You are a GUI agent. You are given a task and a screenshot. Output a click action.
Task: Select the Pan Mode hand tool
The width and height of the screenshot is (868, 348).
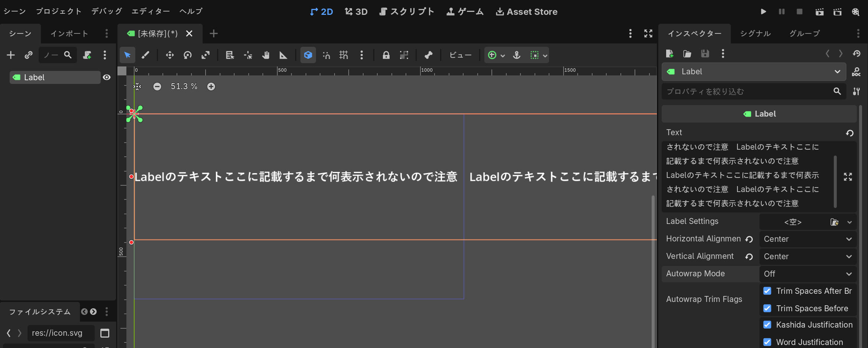265,55
